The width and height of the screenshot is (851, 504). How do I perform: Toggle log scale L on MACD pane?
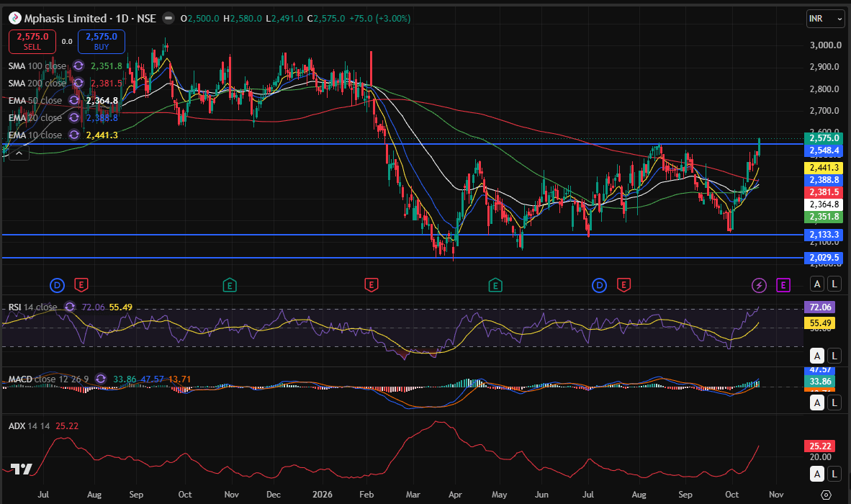tap(834, 402)
